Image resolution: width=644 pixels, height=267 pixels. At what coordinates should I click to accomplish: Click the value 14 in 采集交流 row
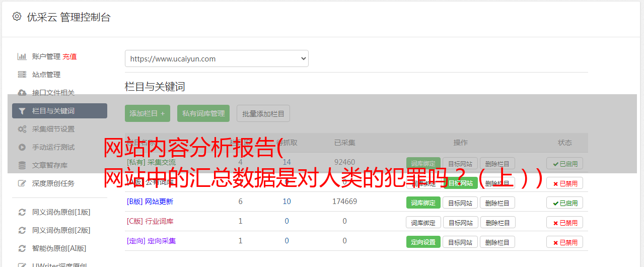287,162
